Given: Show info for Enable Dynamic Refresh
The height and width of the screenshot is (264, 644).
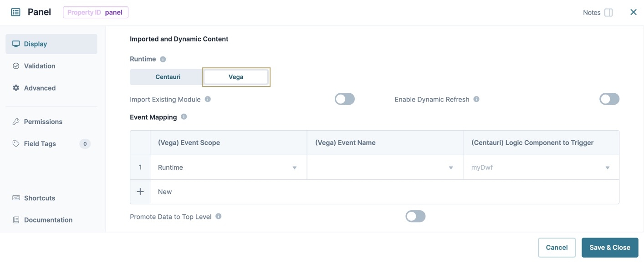Looking at the screenshot, I should (476, 99).
